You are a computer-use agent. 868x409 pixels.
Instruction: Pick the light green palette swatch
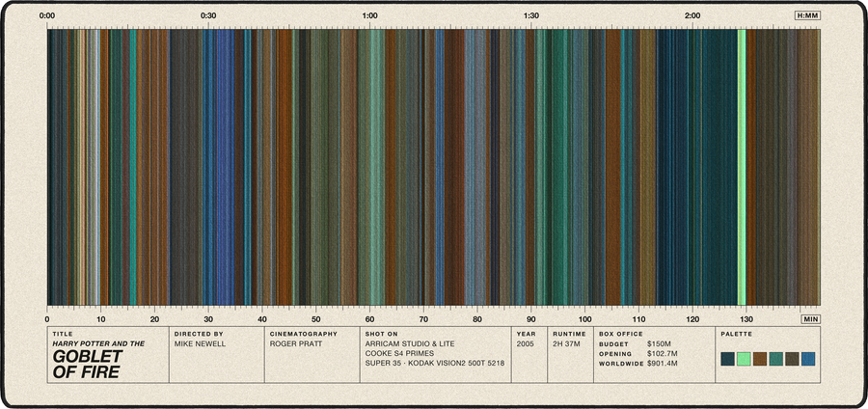coord(744,359)
